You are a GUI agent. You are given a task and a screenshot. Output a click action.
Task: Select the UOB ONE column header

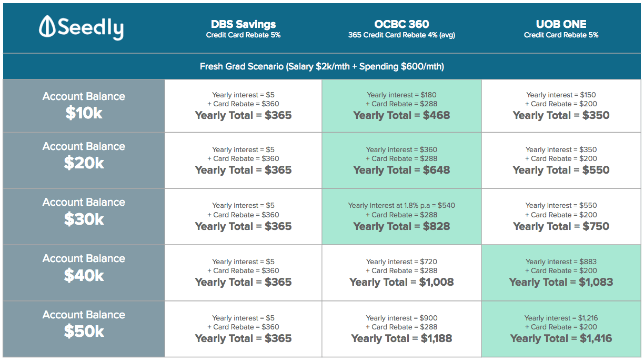point(561,28)
